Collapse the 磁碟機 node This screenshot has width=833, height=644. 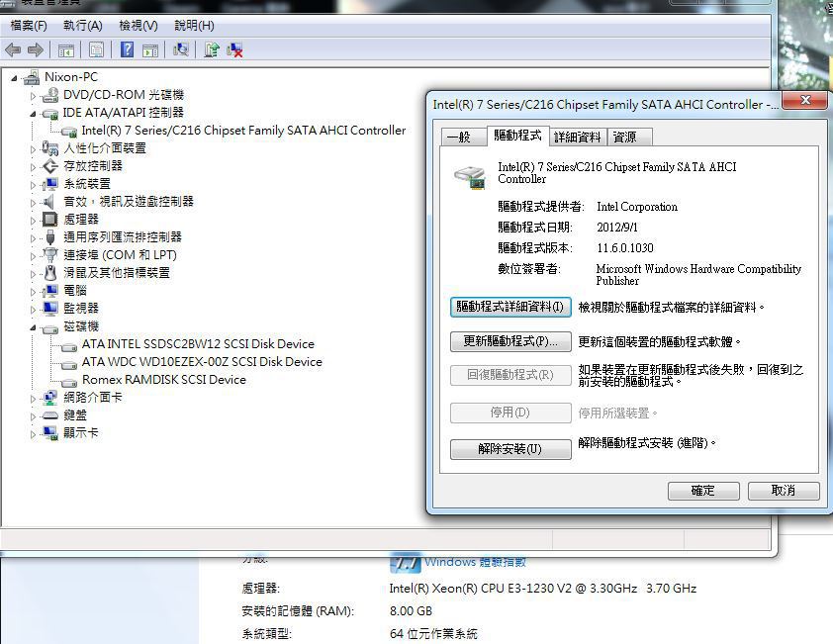[x=33, y=327]
